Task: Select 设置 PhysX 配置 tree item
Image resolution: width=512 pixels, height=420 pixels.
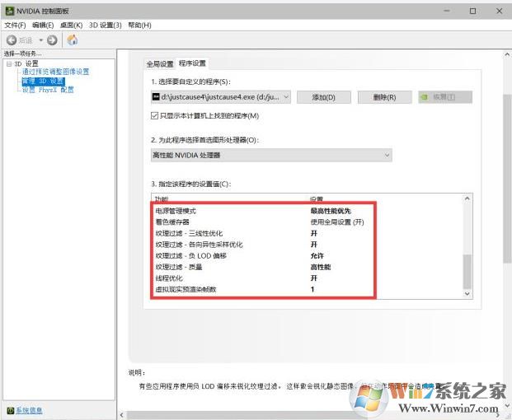Action: 48,90
